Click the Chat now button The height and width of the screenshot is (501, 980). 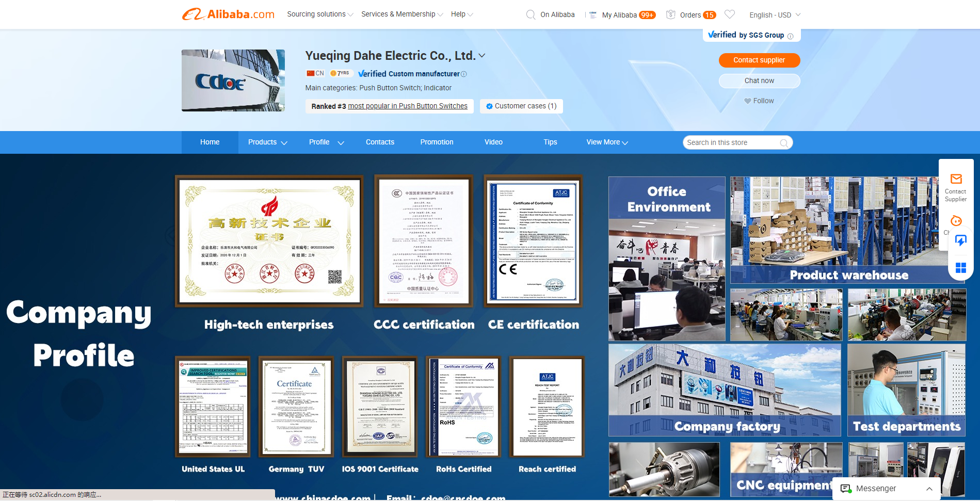(759, 81)
